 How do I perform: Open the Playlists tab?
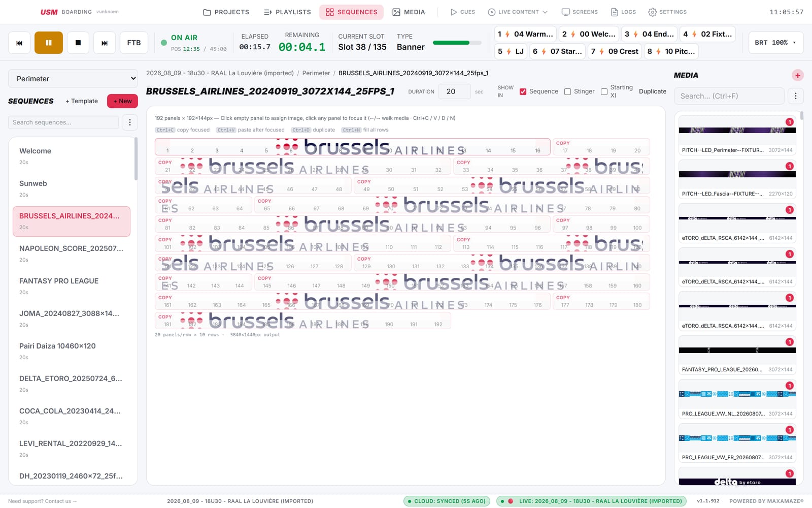(287, 12)
